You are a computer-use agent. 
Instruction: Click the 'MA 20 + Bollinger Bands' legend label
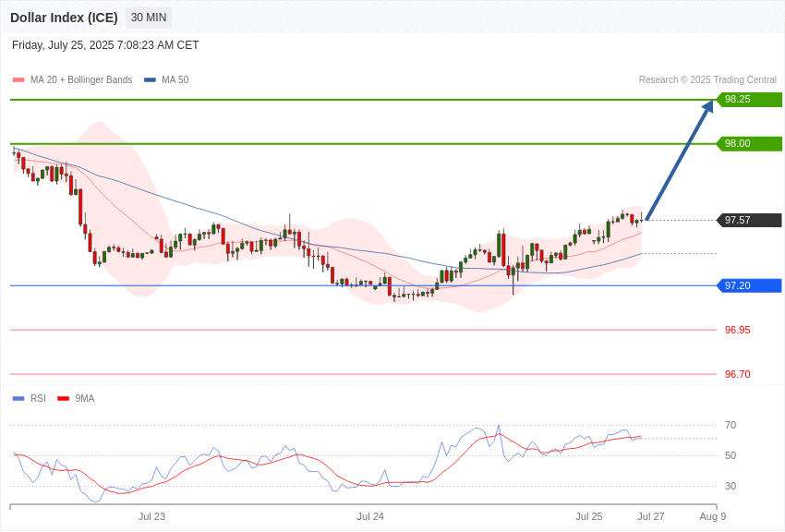tap(81, 80)
